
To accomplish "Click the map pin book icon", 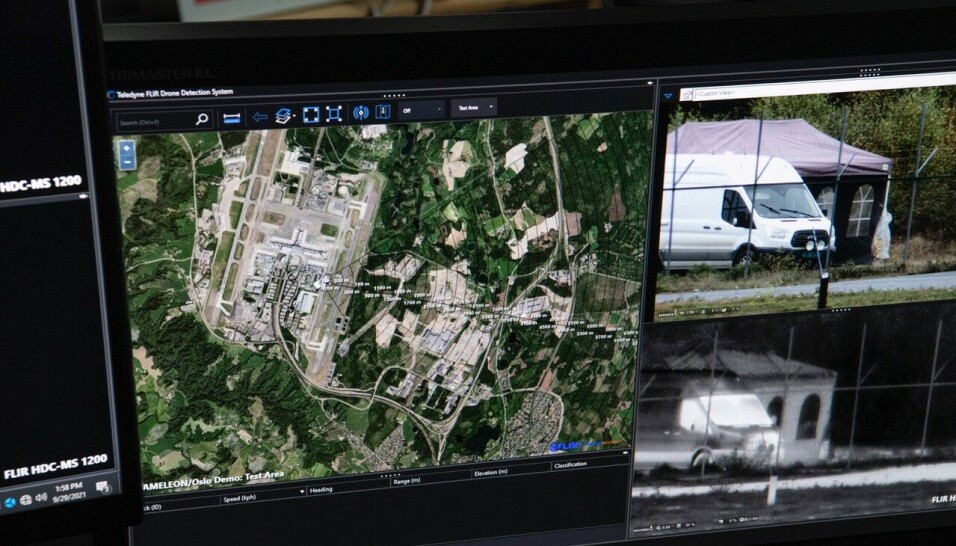I will click(x=383, y=112).
